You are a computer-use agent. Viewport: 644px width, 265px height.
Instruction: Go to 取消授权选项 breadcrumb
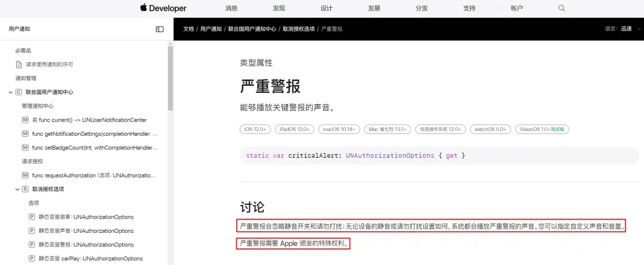[299, 29]
